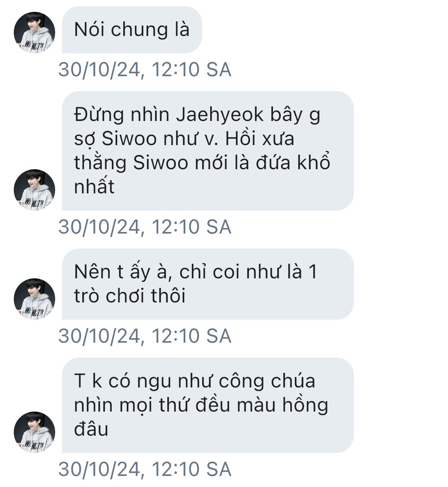
Task: Tap the word "đâu" ending the last message
Action: pyautogui.click(x=91, y=429)
